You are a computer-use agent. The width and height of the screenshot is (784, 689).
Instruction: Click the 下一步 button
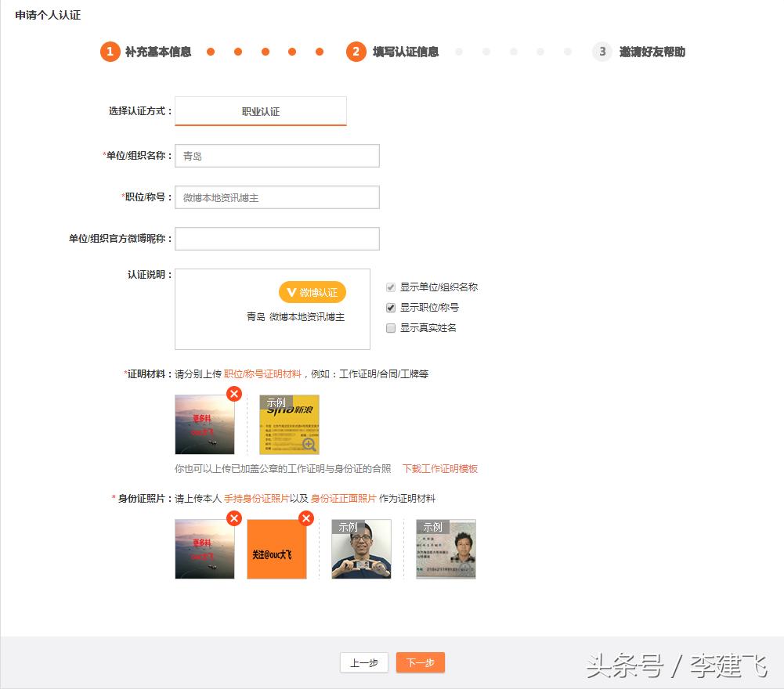point(420,662)
